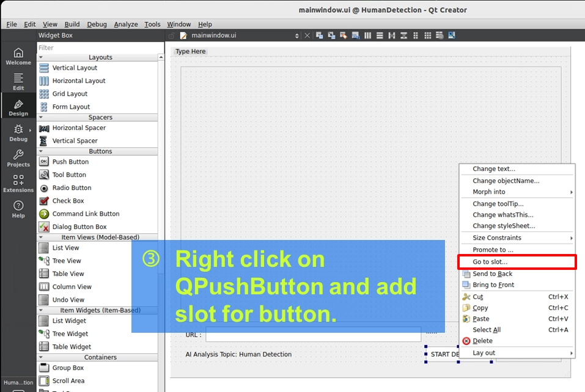Apply Lay Out Vertically from toolbar
The width and height of the screenshot is (585, 392).
[380, 35]
